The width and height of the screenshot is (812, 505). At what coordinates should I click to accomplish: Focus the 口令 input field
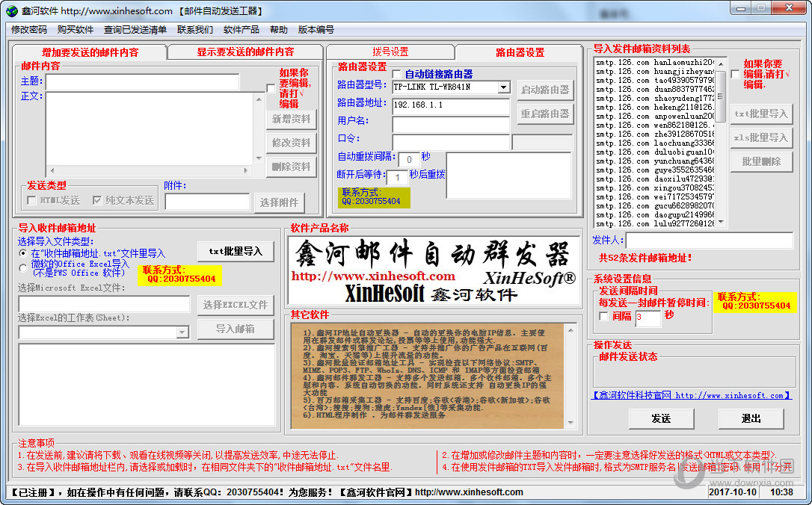[x=451, y=142]
